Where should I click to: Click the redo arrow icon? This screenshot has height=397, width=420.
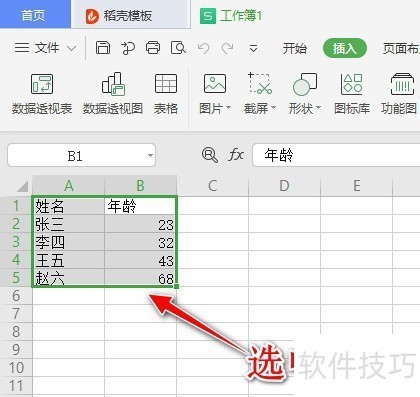(x=228, y=48)
